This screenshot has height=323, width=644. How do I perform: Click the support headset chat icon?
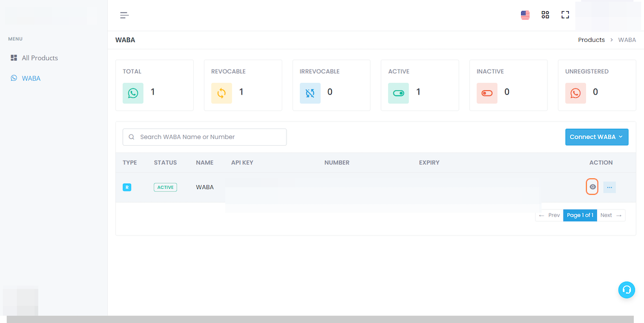point(626,290)
